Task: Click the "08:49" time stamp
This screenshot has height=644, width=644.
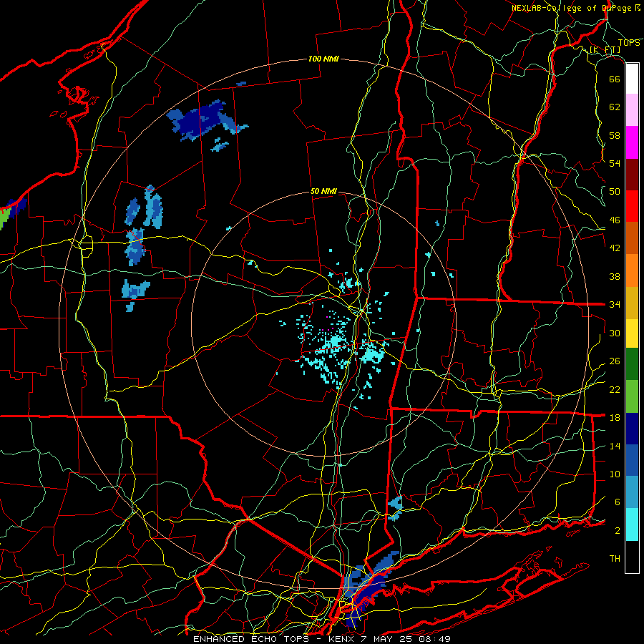Action: 434,639
